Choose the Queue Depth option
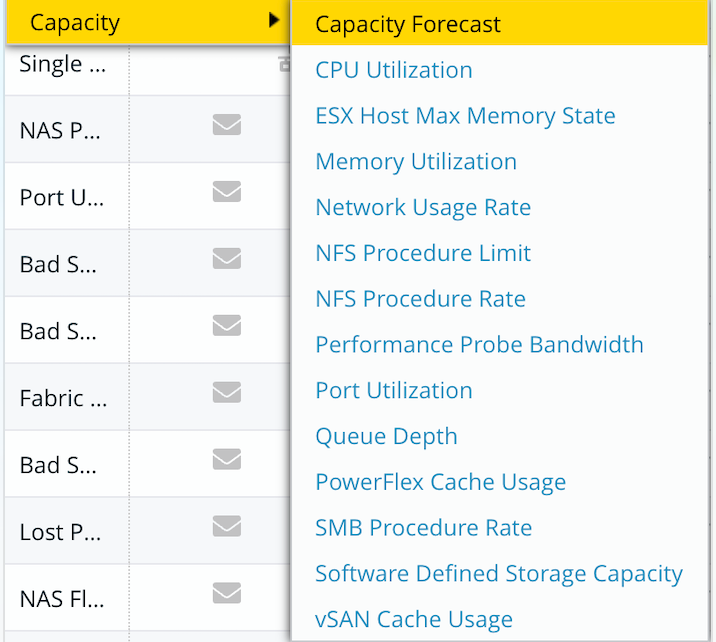Viewport: 716px width, 642px height. [386, 437]
